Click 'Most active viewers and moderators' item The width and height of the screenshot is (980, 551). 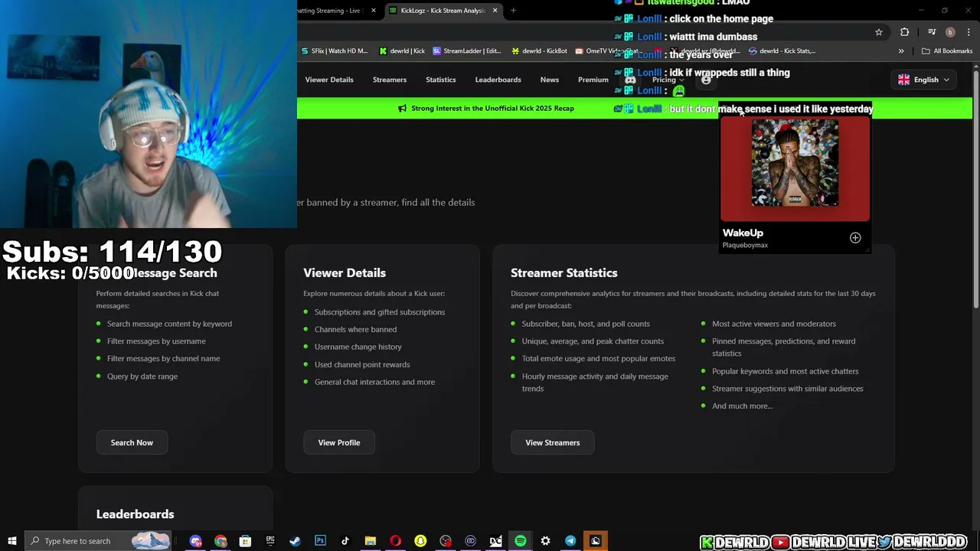click(x=774, y=324)
